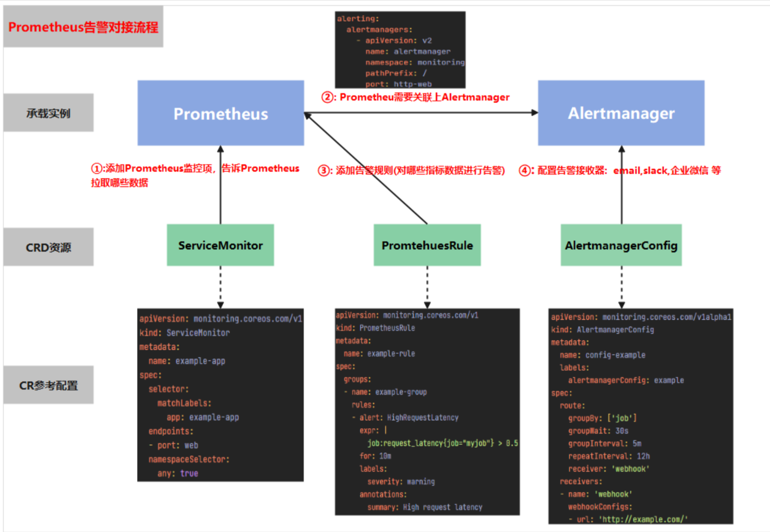Enable the severity warning label line
The width and height of the screenshot is (770, 532).
tap(400, 481)
